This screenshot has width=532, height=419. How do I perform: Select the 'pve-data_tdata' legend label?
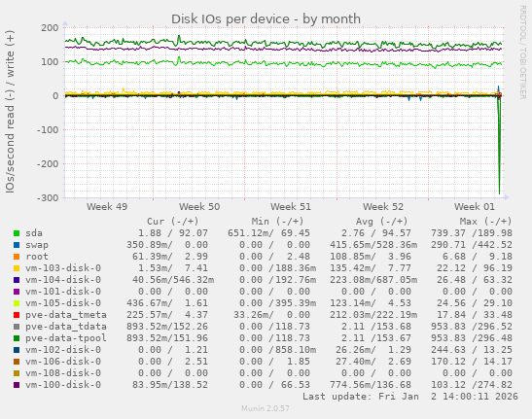(x=66, y=327)
